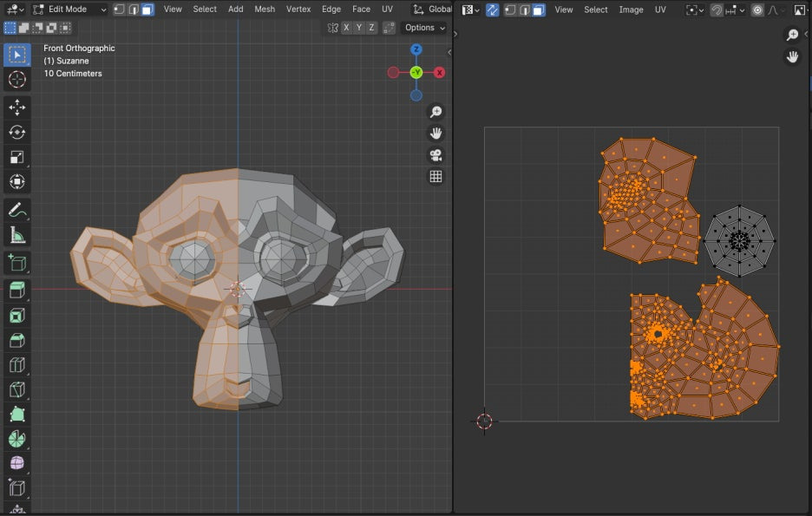Enable edge select mode in 3D viewport

click(134, 10)
